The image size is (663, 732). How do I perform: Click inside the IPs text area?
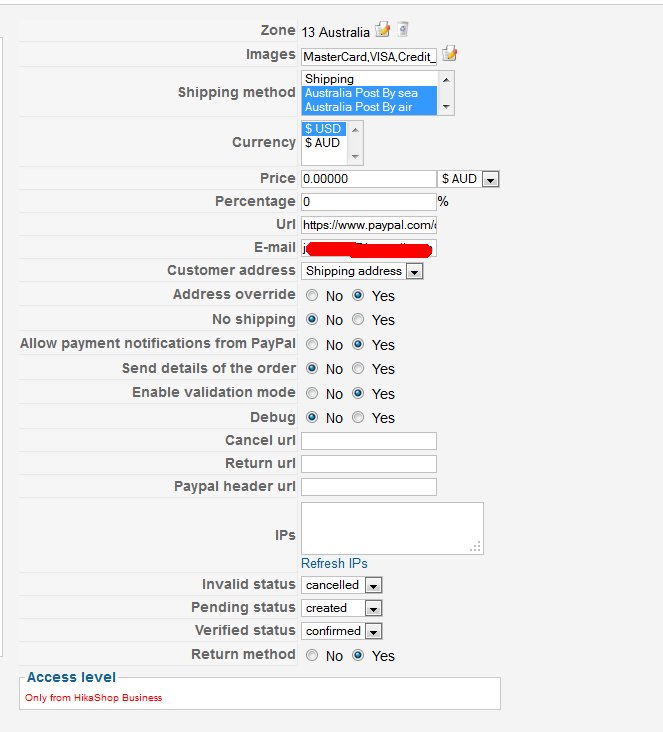(x=391, y=527)
